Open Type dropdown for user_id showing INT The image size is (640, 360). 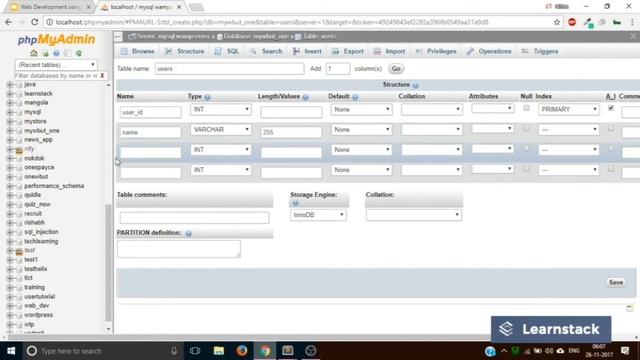[x=221, y=109]
